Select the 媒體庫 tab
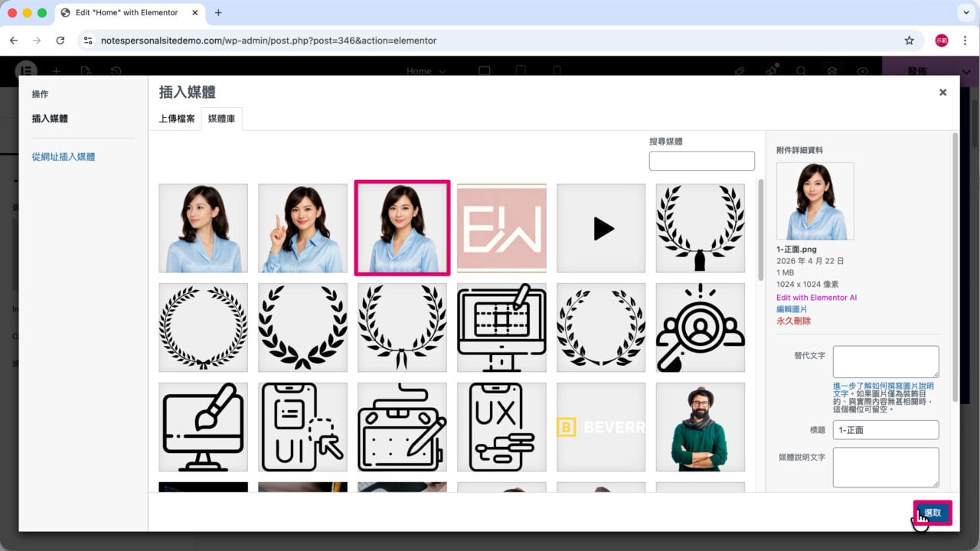980x551 pixels. click(x=222, y=119)
